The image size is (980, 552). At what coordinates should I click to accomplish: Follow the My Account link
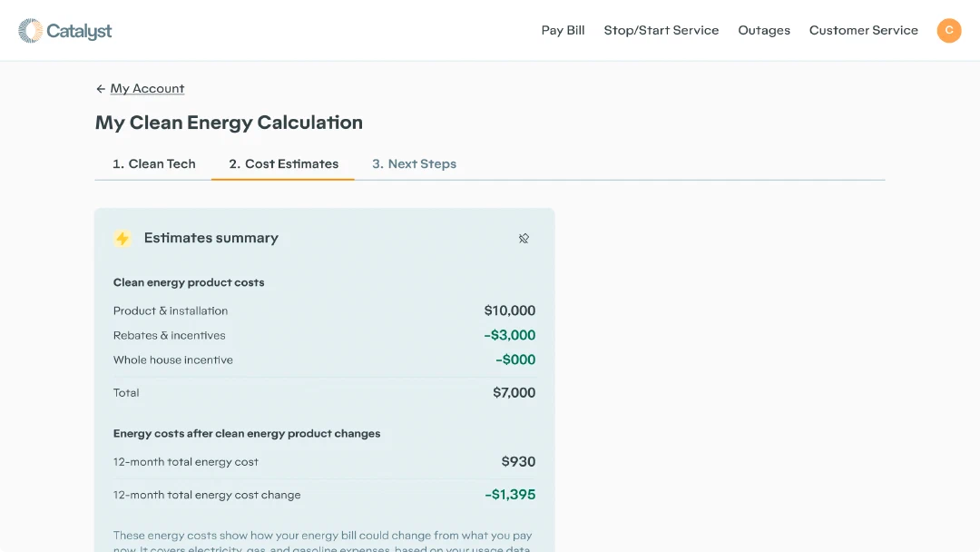point(147,89)
